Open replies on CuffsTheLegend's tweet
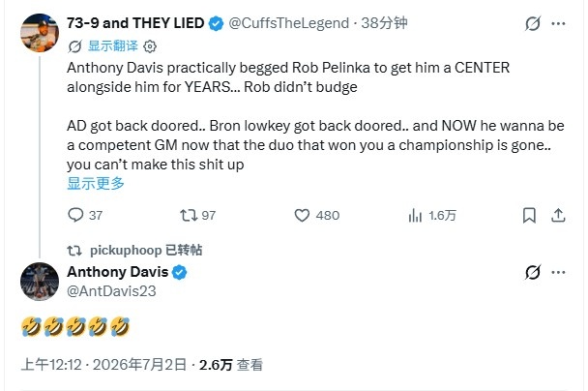This screenshot has width=588, height=391. pos(85,216)
